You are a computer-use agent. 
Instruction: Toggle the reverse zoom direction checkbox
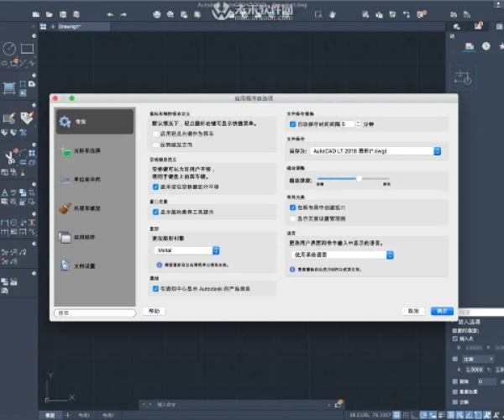[x=156, y=145]
